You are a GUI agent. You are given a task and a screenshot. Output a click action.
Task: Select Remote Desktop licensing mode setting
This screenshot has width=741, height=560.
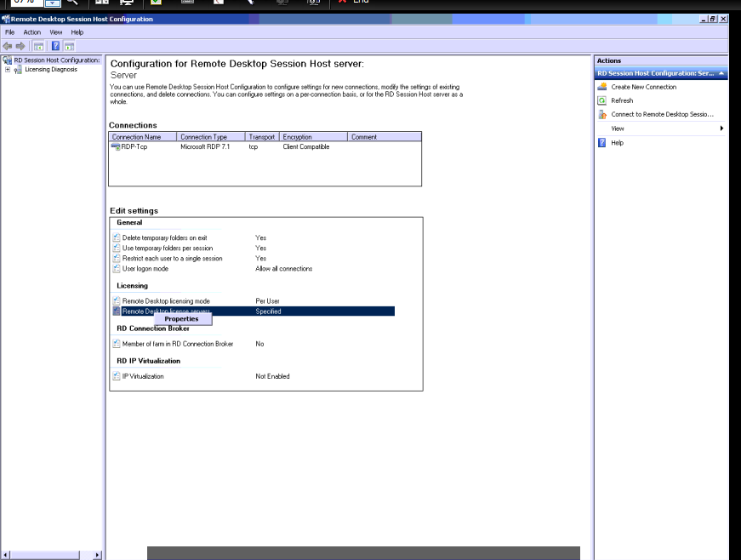click(166, 301)
